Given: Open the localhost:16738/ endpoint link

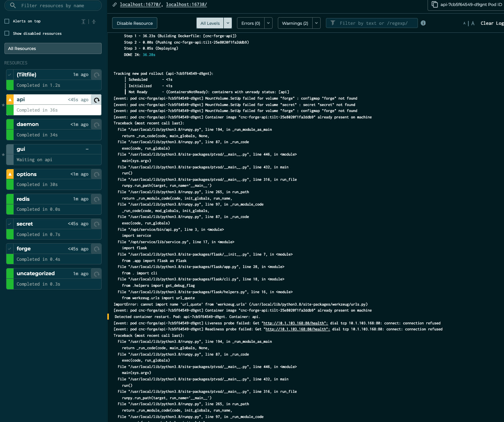Looking at the screenshot, I should 187,5.
